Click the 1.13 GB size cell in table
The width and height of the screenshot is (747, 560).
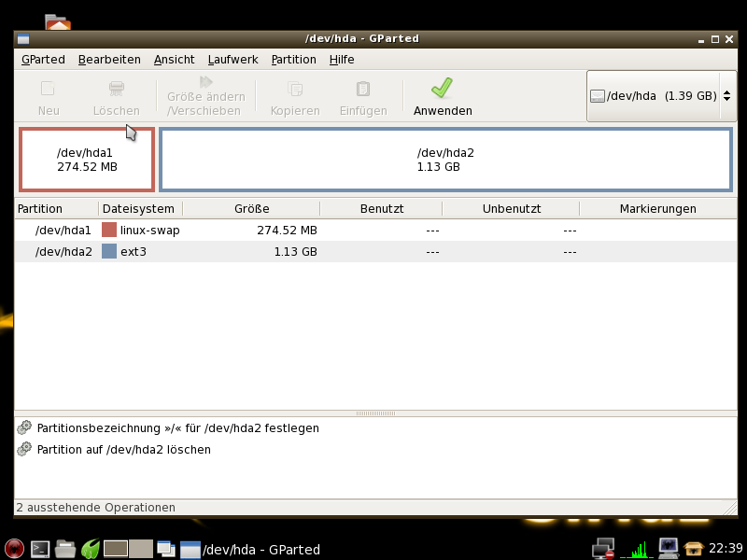pos(295,251)
